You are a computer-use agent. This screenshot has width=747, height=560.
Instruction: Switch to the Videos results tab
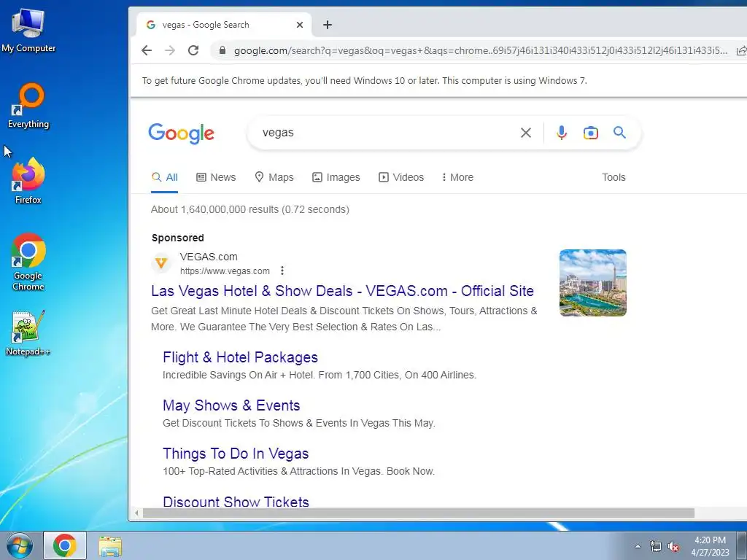coord(400,177)
